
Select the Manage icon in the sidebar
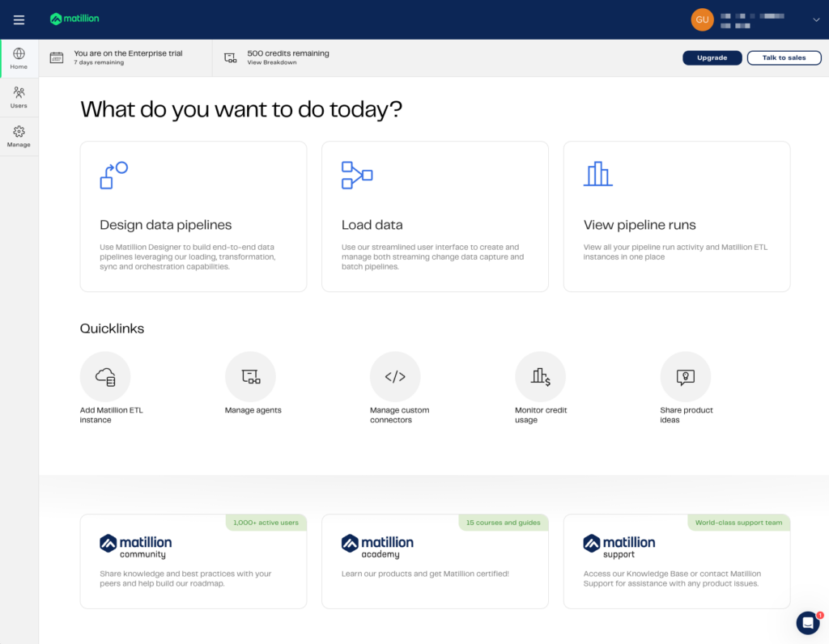click(x=19, y=137)
